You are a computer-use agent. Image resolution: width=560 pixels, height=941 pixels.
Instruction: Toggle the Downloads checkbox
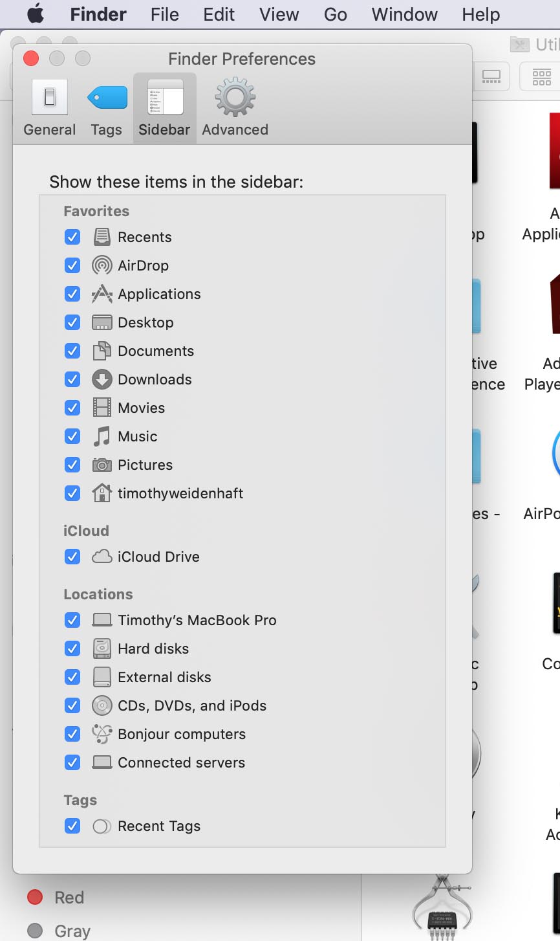(x=72, y=379)
